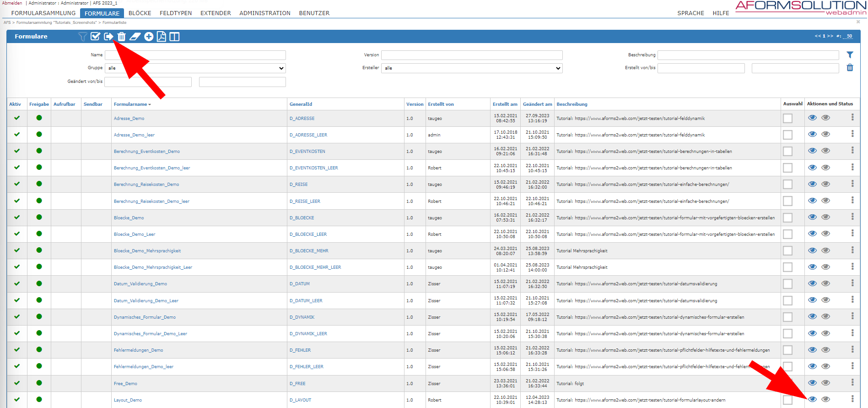Viewport: 868px width, 408px height.
Task: Apply filter using the blue funnel icon
Action: (850, 55)
